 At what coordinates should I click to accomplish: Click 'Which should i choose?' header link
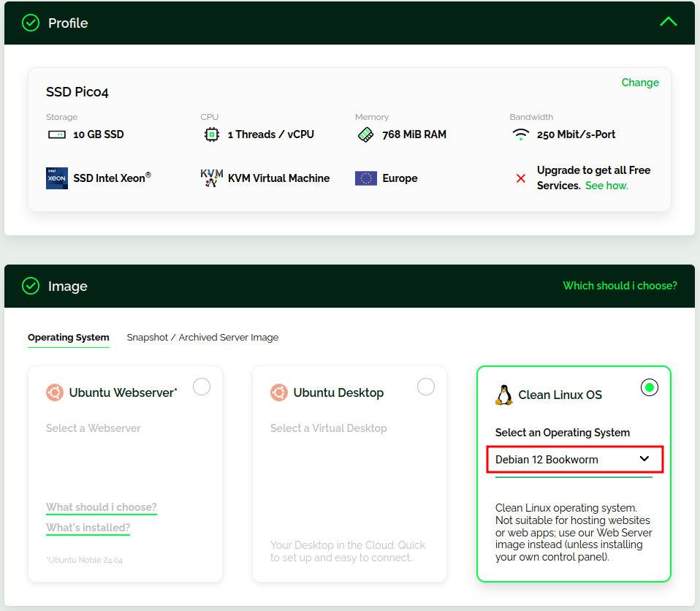pos(620,286)
